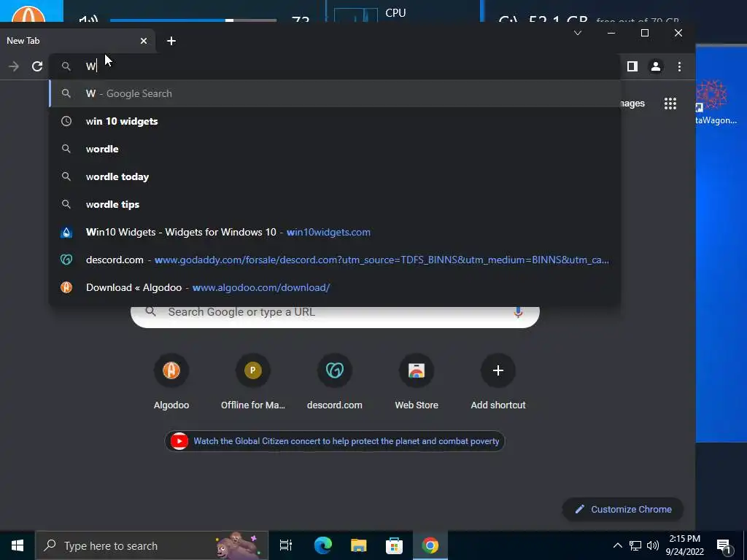Viewport: 747px width, 560px height.
Task: Click the Customize Chrome button
Action: pyautogui.click(x=623, y=509)
